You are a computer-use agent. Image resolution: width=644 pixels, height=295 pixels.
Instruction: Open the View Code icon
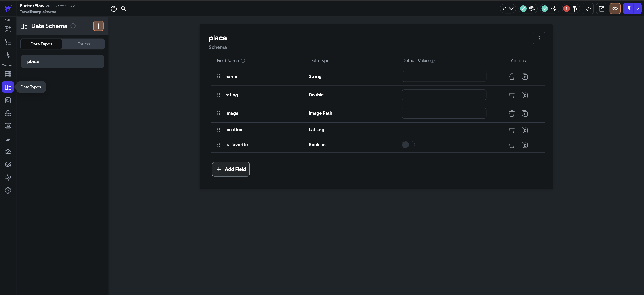pyautogui.click(x=588, y=9)
